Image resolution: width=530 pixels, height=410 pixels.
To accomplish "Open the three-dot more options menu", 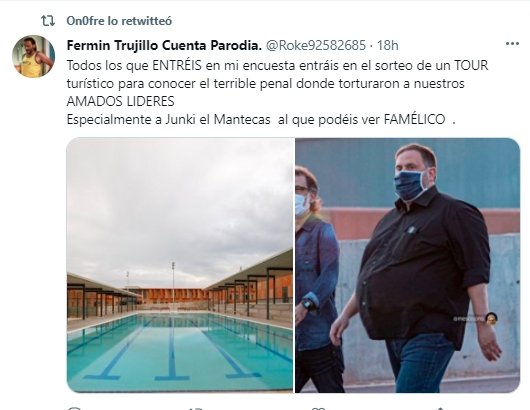I will (512, 44).
